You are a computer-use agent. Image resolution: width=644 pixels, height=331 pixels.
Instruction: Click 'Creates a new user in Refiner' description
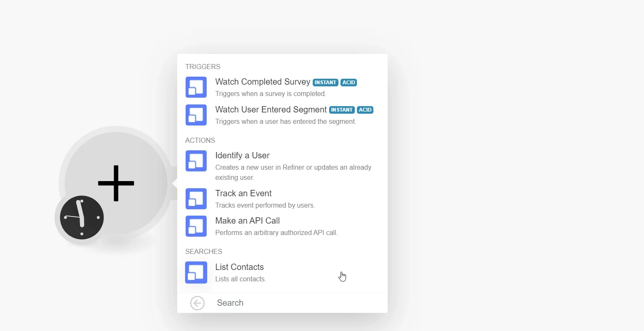click(293, 172)
